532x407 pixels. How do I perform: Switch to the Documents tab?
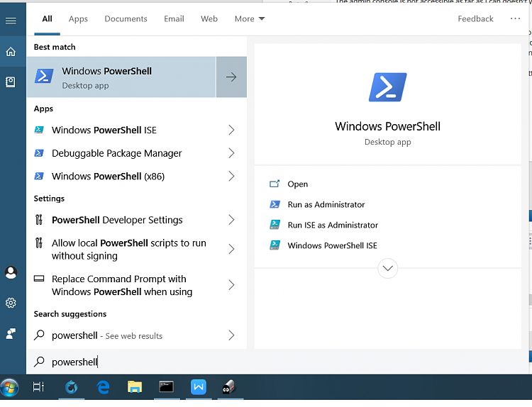pyautogui.click(x=126, y=18)
